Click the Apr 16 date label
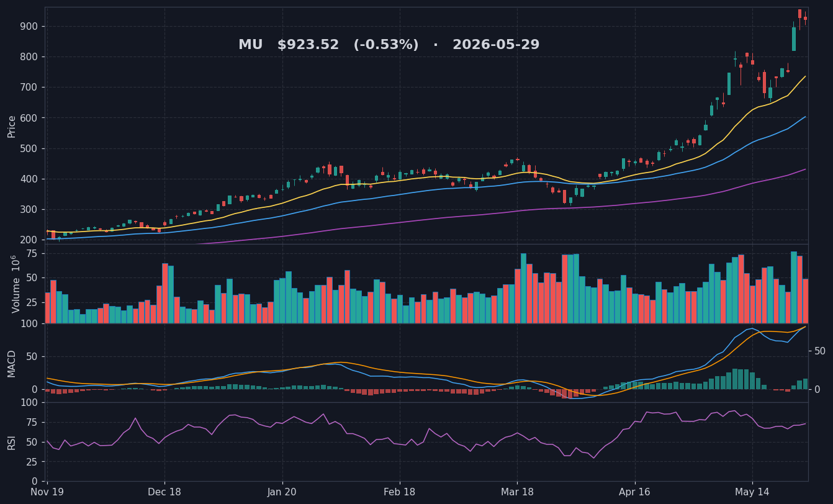 coord(635,492)
